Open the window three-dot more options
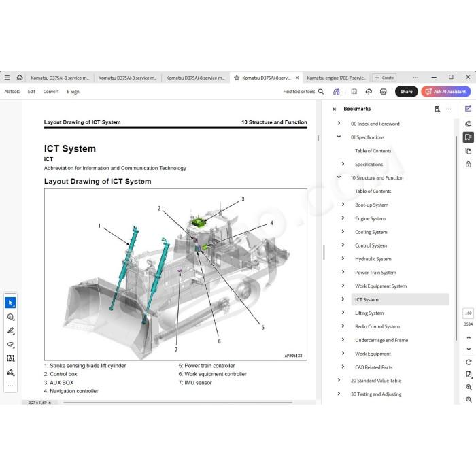 pos(415,78)
